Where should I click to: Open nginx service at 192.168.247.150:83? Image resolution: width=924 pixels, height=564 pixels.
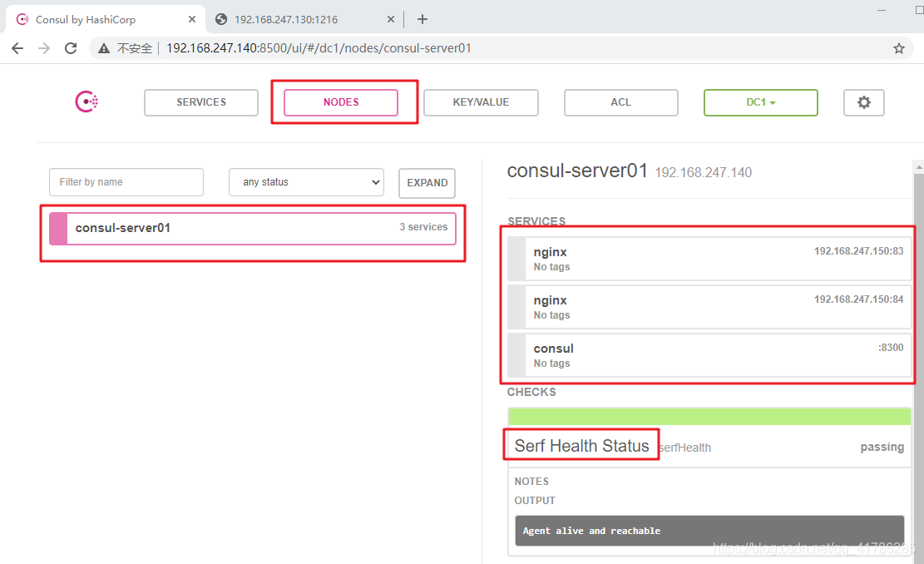point(709,259)
